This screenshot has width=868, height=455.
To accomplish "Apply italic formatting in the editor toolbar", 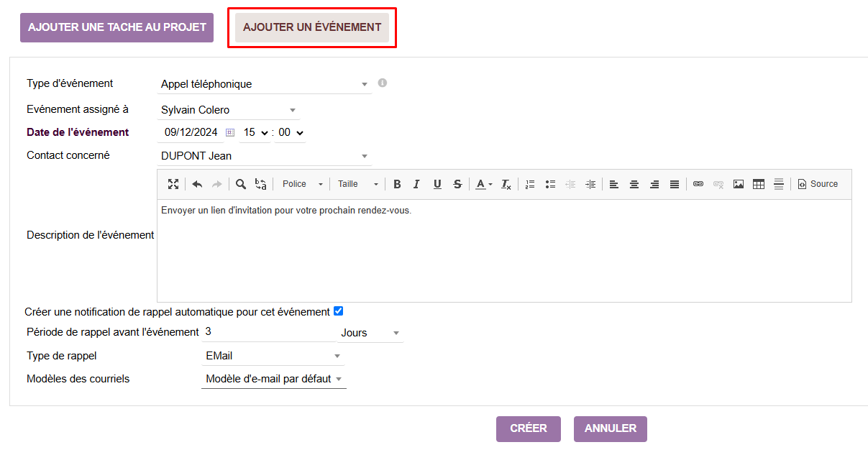I will (416, 184).
